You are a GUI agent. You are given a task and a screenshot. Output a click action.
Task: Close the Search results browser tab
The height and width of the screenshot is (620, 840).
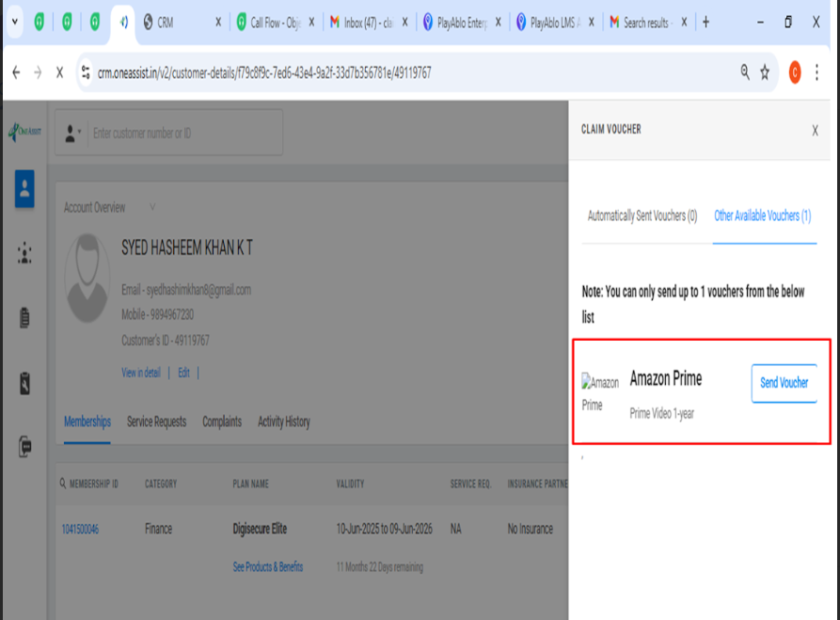pos(684,22)
